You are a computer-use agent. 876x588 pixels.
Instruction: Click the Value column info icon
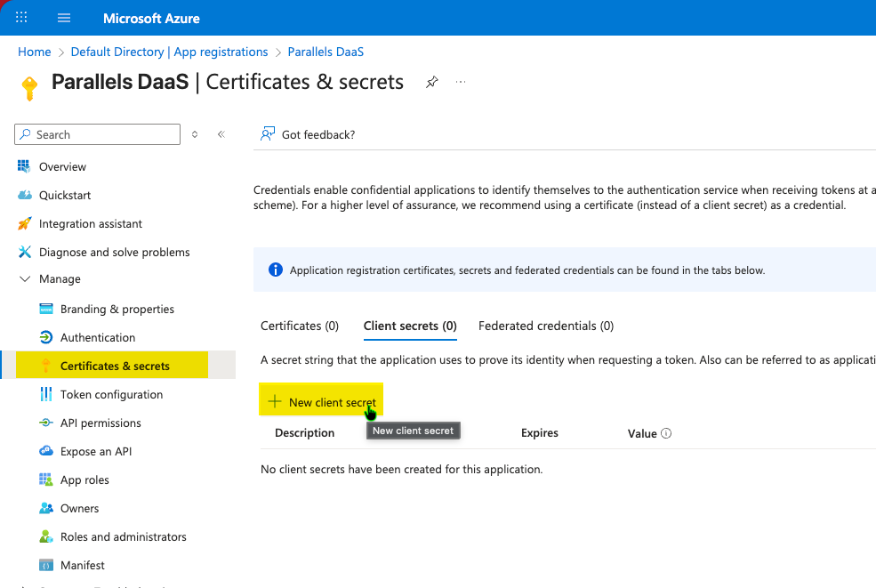point(666,433)
